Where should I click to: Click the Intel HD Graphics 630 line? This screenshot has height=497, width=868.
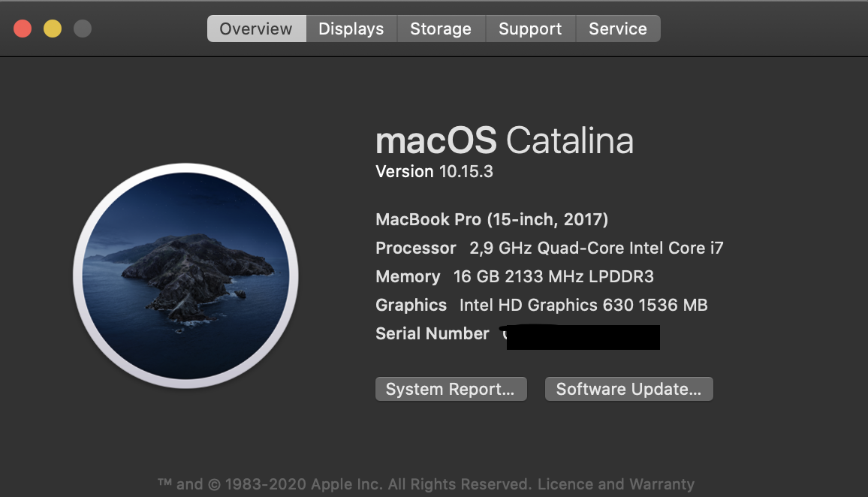click(541, 305)
